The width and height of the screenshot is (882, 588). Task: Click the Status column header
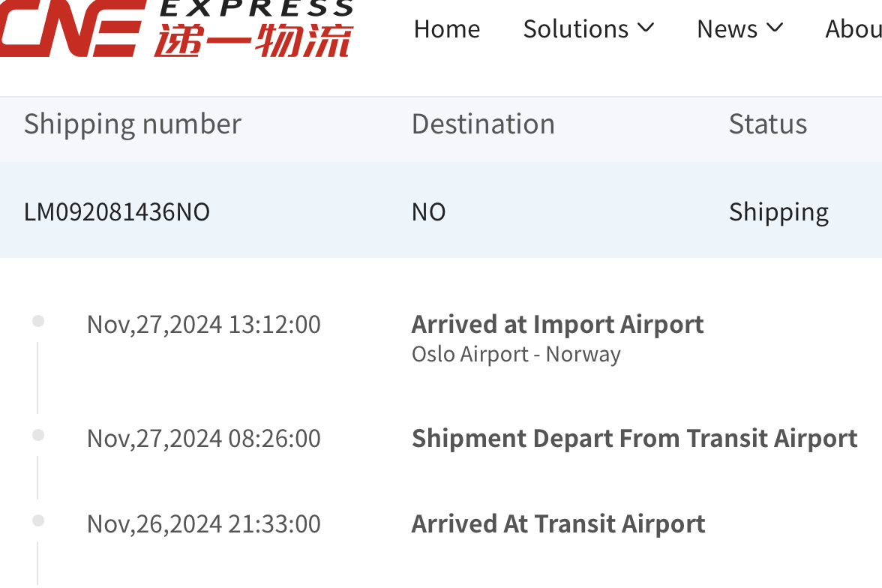[768, 124]
